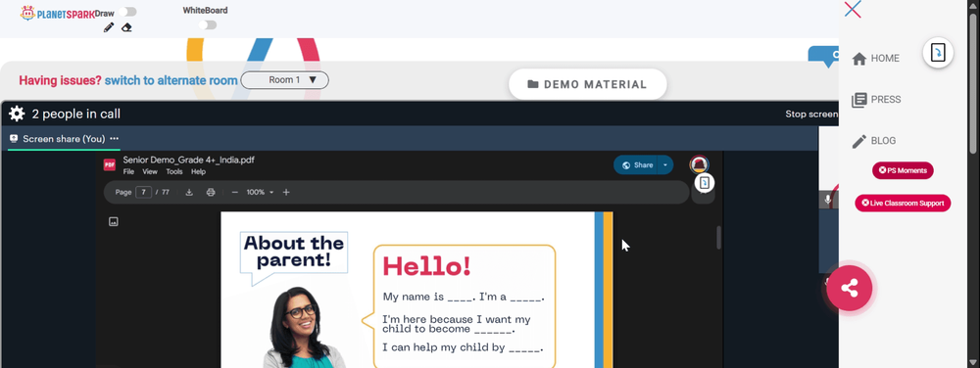
Task: Click the red PDF file icon
Action: 110,164
